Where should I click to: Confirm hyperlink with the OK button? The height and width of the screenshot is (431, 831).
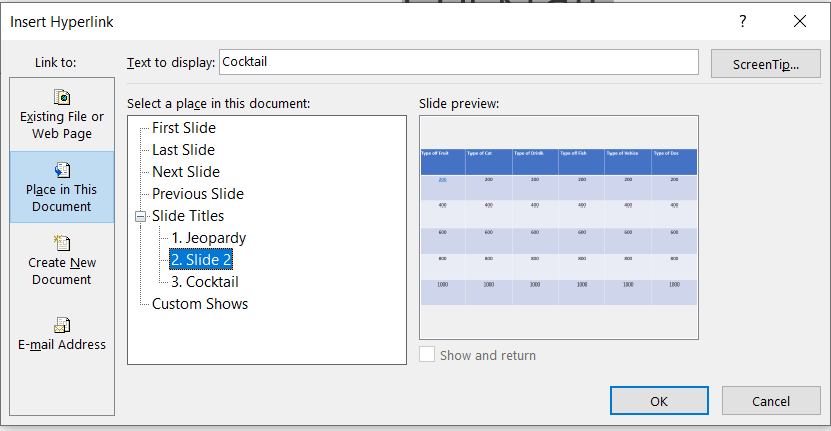tap(658, 401)
